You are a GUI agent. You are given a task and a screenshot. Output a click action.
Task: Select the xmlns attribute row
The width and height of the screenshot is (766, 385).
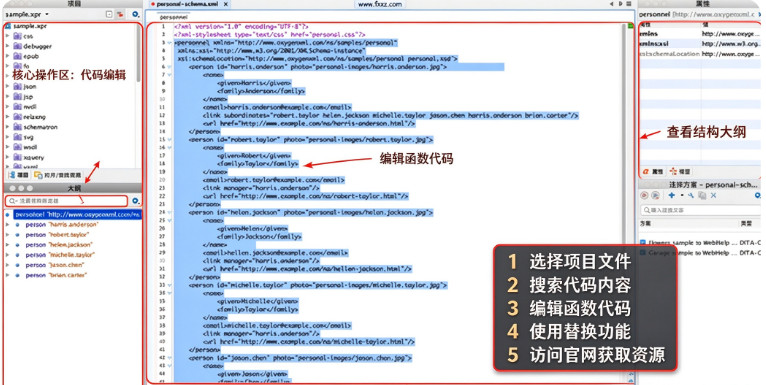[x=700, y=34]
